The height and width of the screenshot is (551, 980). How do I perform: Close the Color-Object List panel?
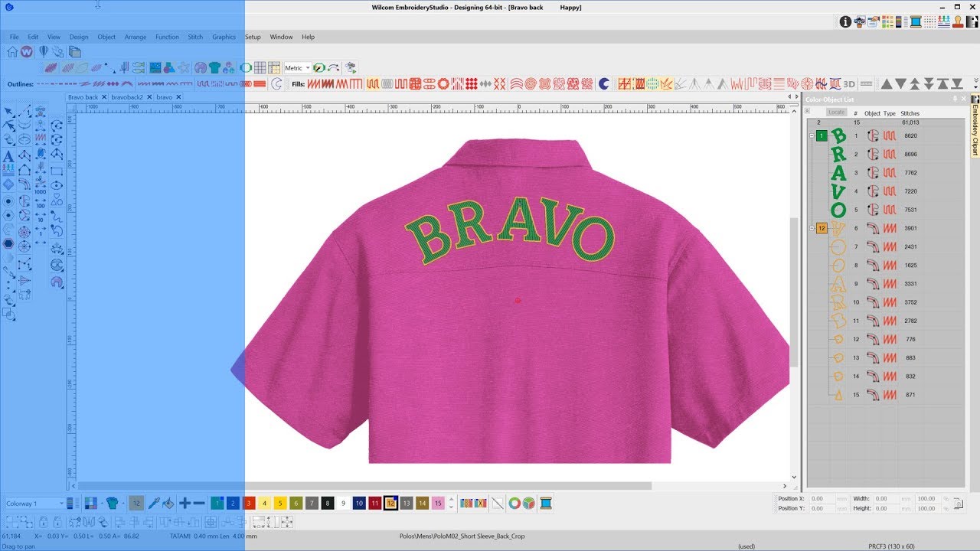pyautogui.click(x=964, y=99)
